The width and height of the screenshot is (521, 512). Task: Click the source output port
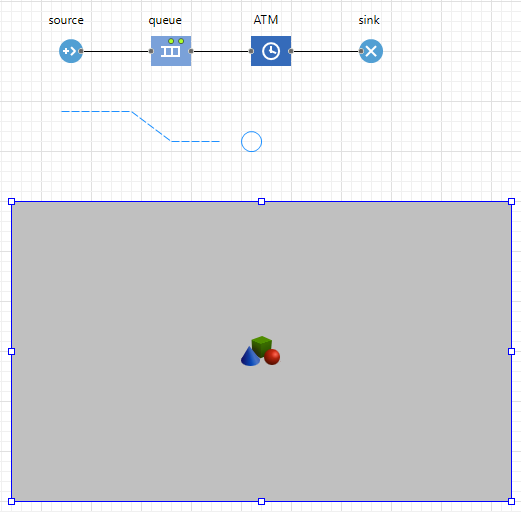click(x=81, y=51)
